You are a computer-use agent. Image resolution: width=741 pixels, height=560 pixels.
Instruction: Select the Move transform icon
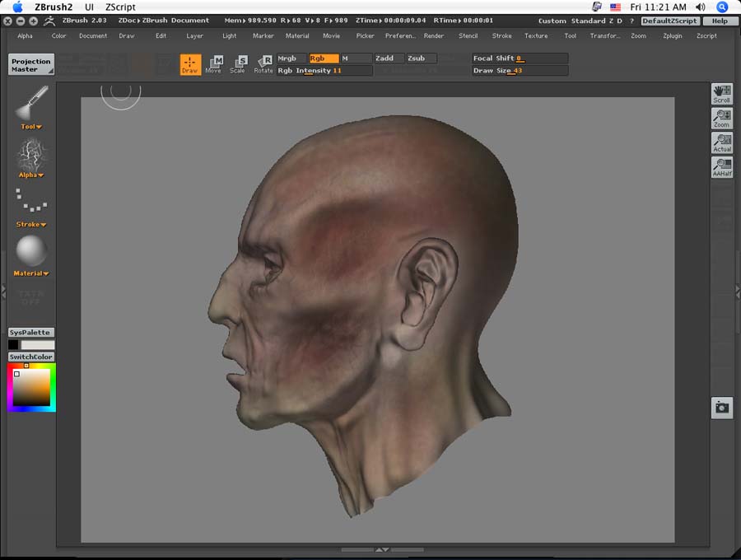pos(213,64)
